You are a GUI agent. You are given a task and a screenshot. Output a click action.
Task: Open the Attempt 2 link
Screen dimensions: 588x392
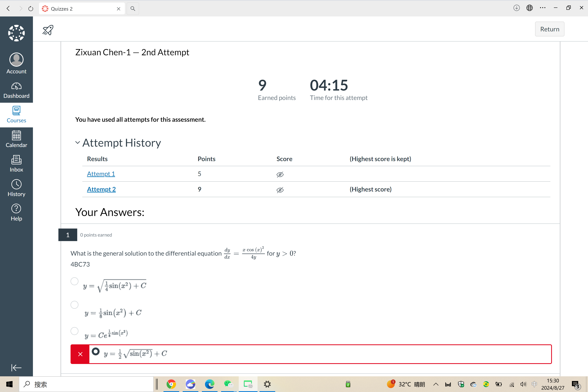tap(101, 189)
